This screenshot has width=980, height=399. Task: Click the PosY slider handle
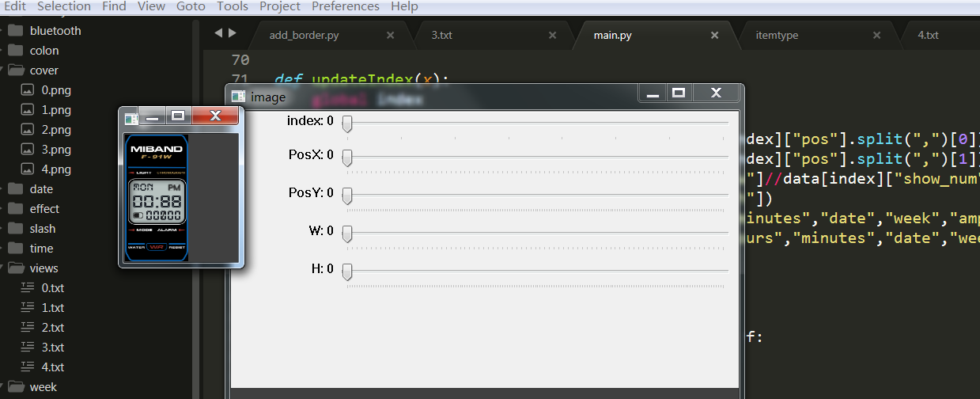pyautogui.click(x=346, y=195)
